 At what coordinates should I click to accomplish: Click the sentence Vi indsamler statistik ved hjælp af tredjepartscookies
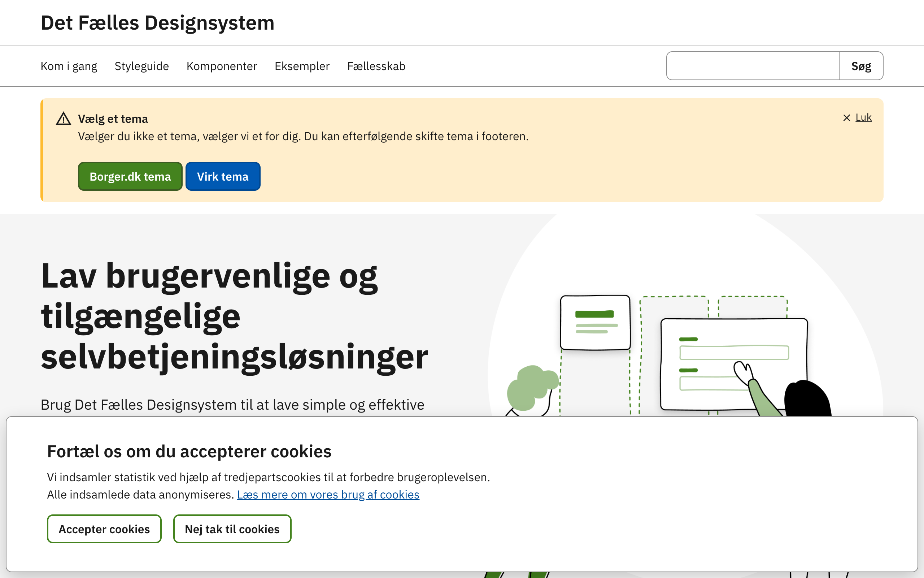(x=268, y=477)
